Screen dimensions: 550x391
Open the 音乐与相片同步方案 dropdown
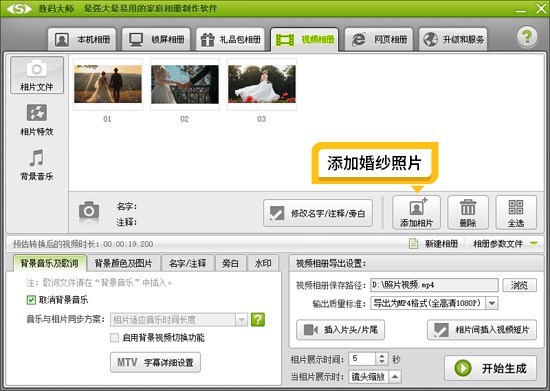179,319
